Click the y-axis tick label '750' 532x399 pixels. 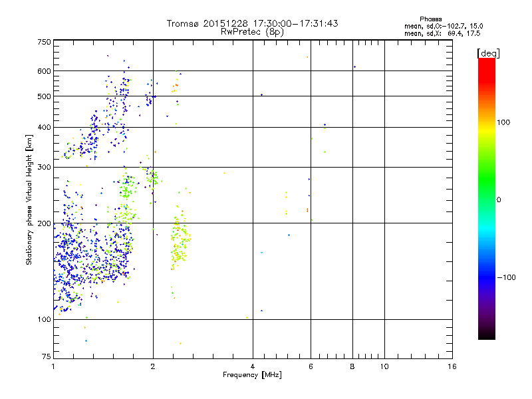[x=44, y=42]
